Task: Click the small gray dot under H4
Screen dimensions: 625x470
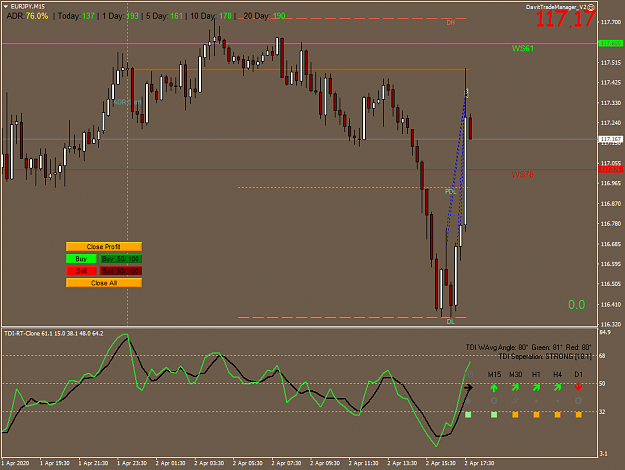Action: click(x=557, y=401)
